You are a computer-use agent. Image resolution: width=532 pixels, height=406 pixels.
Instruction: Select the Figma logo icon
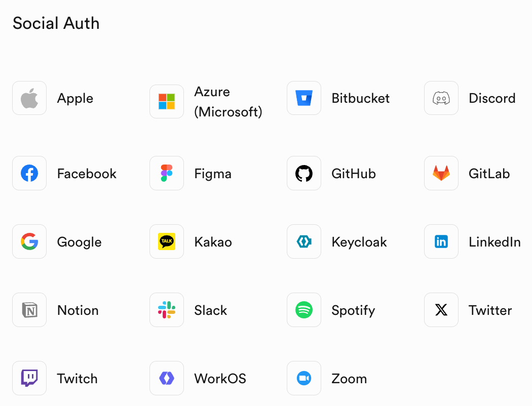coord(167,173)
